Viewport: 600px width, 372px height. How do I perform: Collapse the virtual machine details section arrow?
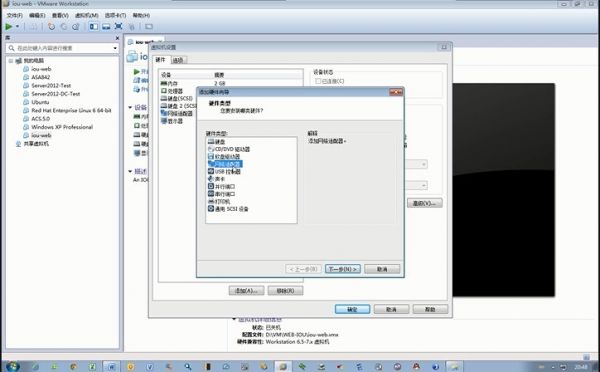coord(234,319)
